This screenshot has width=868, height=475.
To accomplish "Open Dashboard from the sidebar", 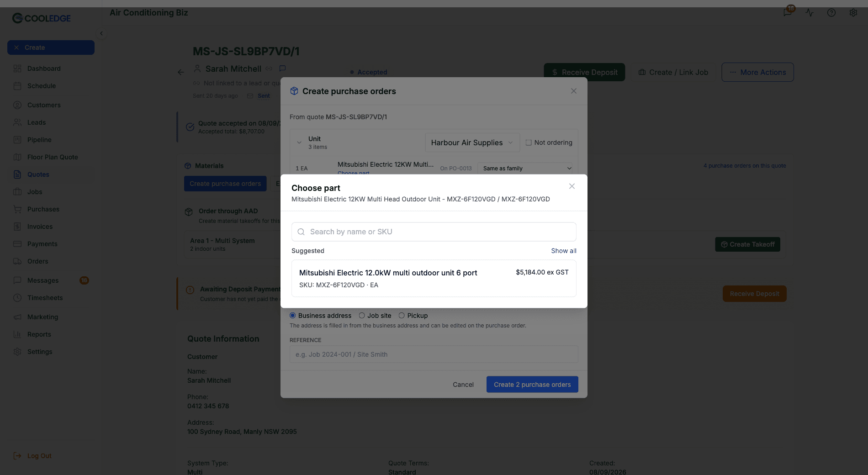I will coord(44,69).
